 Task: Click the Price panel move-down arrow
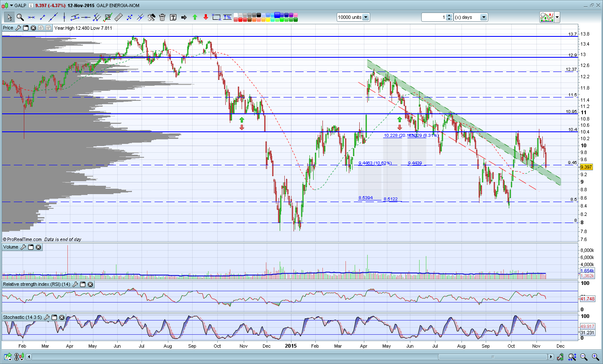tap(41, 28)
